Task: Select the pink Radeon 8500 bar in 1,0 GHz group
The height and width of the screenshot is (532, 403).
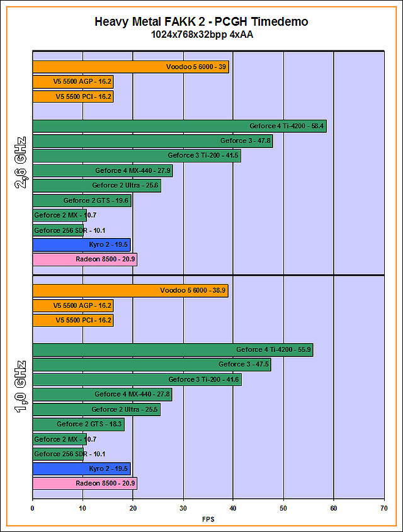Action: (x=85, y=483)
